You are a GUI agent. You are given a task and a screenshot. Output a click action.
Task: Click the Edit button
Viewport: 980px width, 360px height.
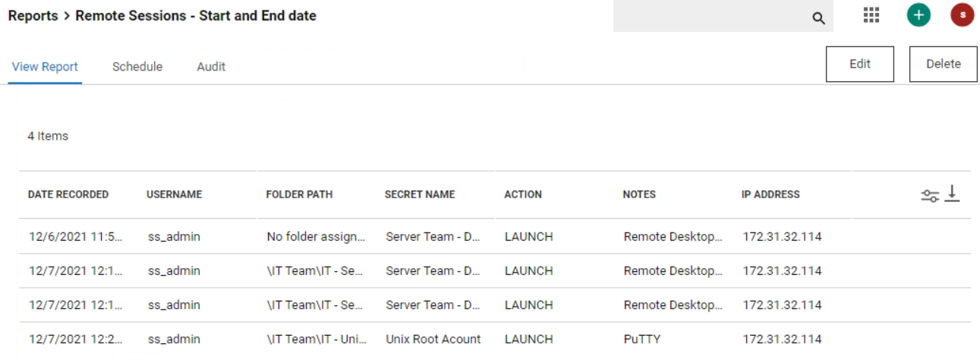pos(860,64)
